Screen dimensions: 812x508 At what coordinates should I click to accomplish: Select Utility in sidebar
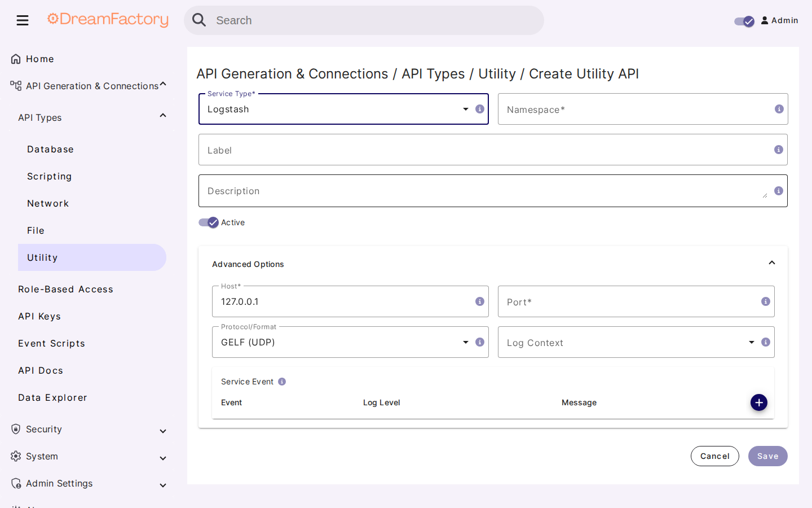coord(92,257)
